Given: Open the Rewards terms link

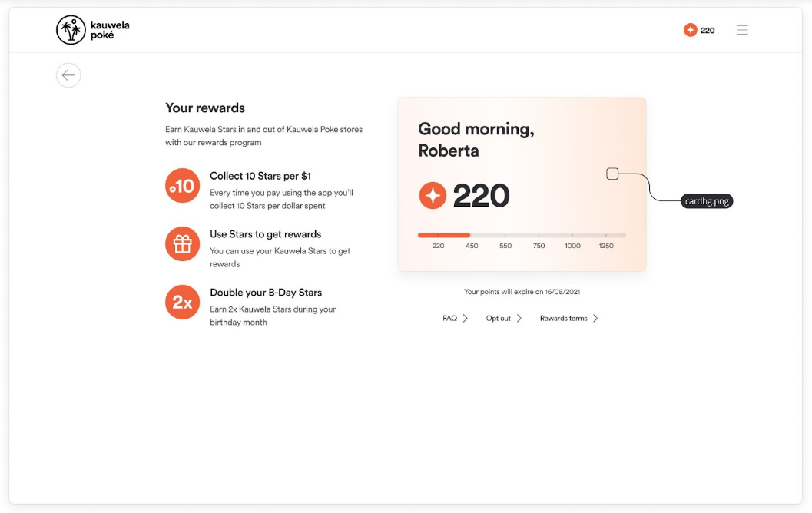Looking at the screenshot, I should [x=563, y=319].
